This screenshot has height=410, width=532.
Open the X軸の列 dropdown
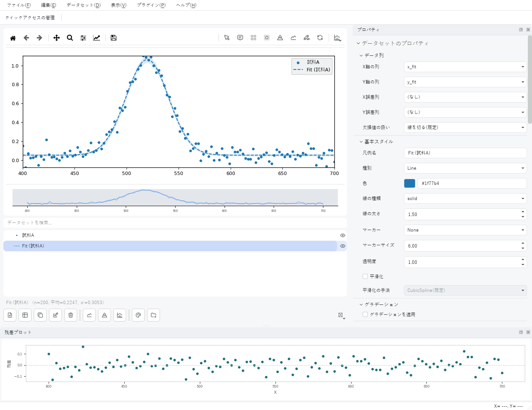(465, 67)
